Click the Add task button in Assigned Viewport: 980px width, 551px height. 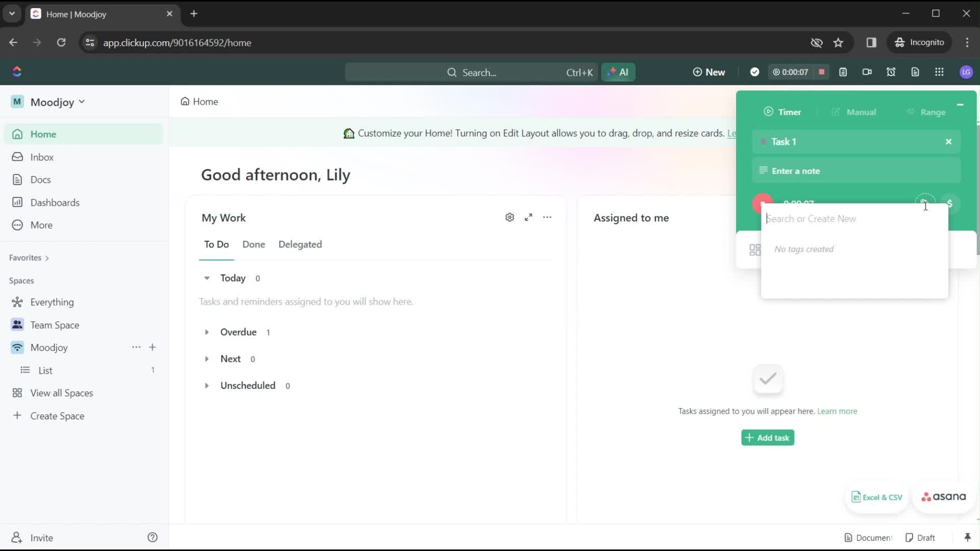(x=767, y=438)
